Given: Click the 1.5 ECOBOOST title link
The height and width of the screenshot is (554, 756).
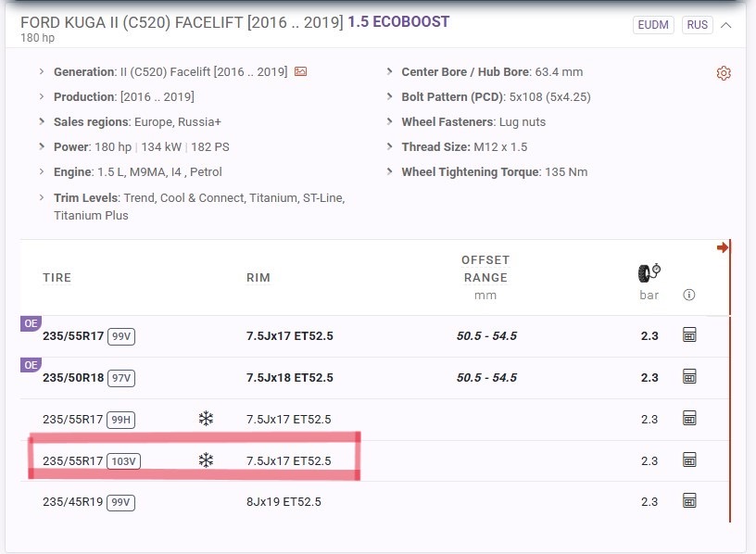Looking at the screenshot, I should (x=398, y=21).
